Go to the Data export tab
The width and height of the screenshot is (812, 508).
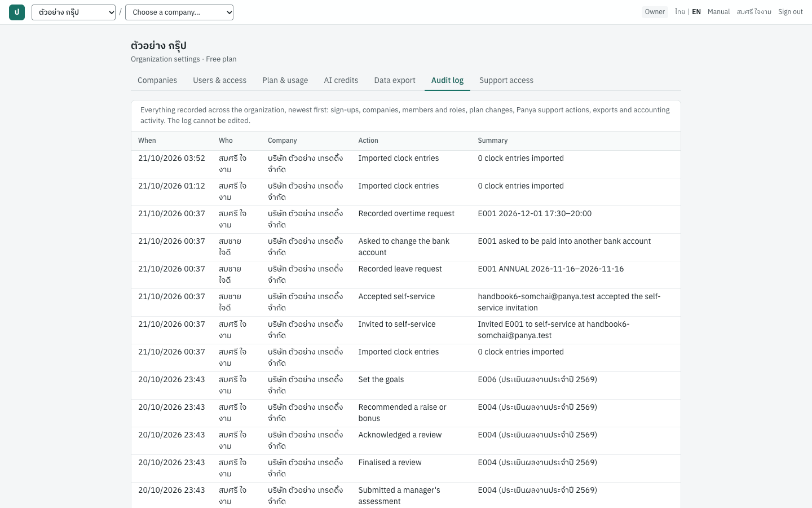(x=395, y=80)
